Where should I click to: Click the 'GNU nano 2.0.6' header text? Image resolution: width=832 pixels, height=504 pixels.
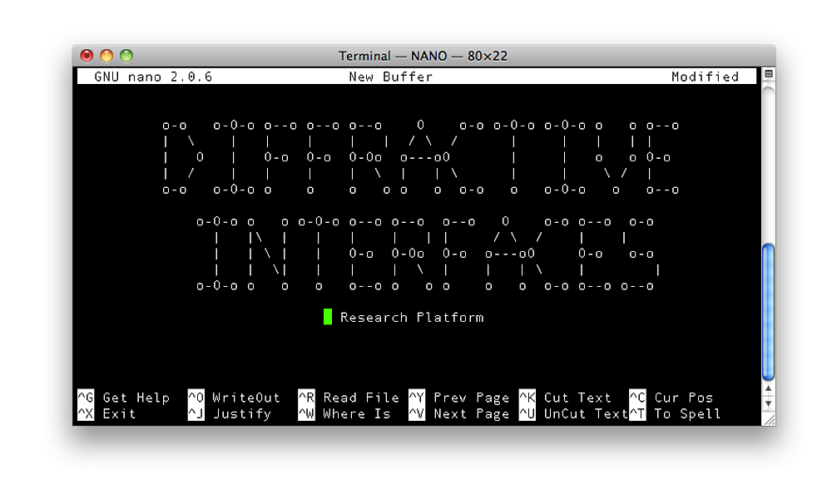pyautogui.click(x=153, y=77)
